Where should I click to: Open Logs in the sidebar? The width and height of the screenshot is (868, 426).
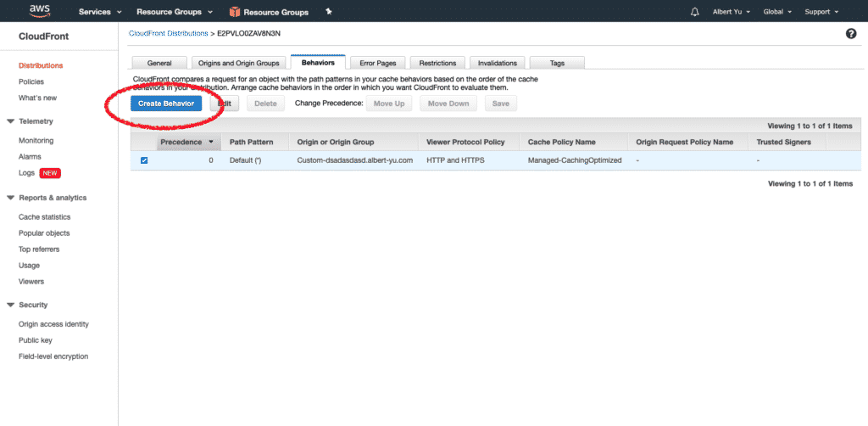pyautogui.click(x=26, y=173)
